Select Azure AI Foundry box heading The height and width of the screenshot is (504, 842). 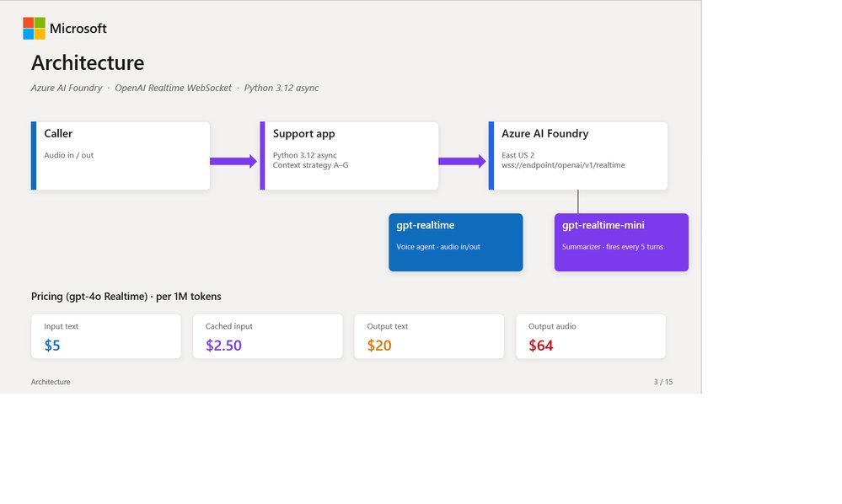[x=545, y=134]
